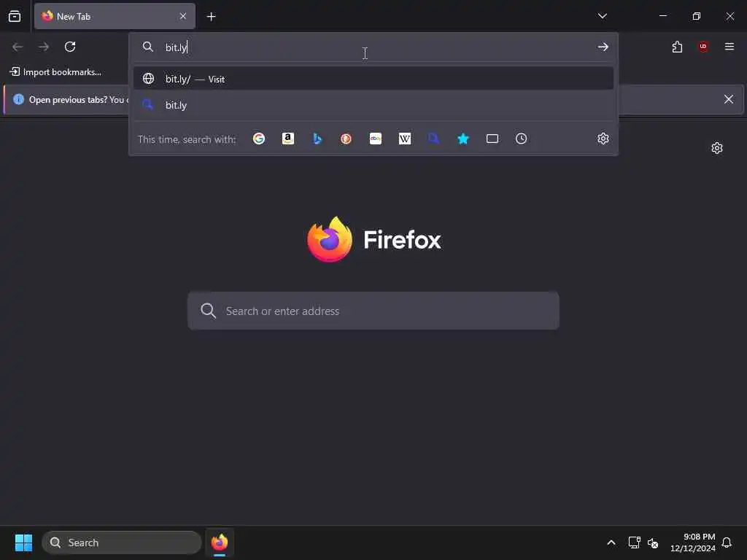The image size is (747, 560).
Task: Reload the current page
Action: coord(70,47)
